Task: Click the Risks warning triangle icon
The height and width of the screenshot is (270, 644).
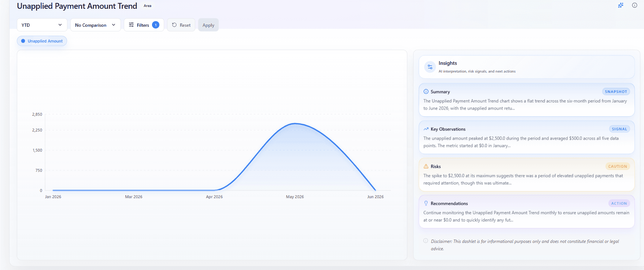Action: (426, 166)
